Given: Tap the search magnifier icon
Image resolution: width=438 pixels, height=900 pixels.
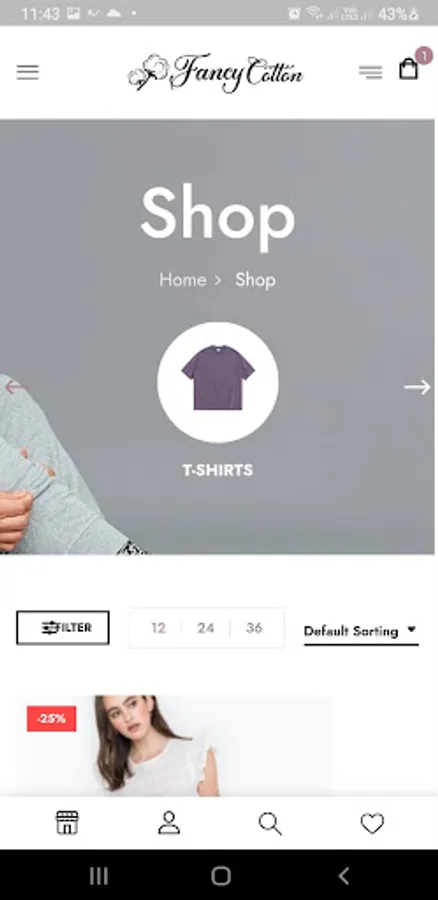Looking at the screenshot, I should 270,824.
